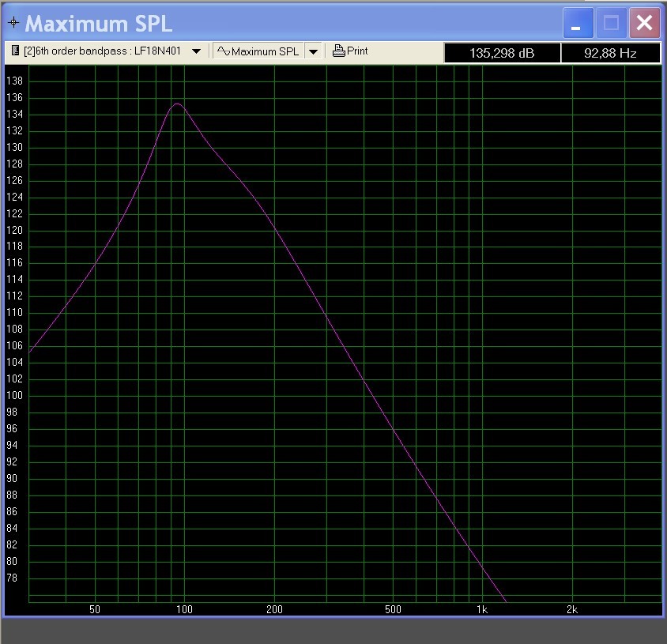
Task: Click the "100" label on the frequency axis
Action: pos(185,609)
